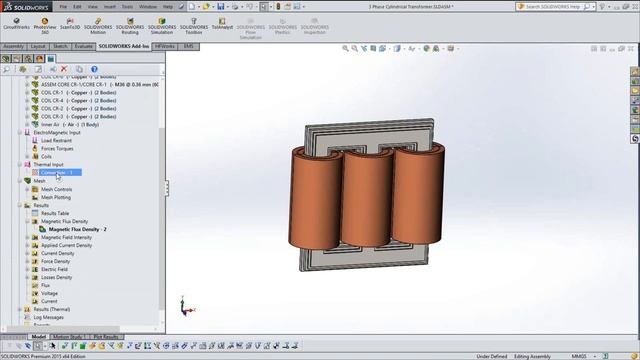The width and height of the screenshot is (640, 360).
Task: Select COIL CR-4 Copper tree item
Action: (78, 100)
